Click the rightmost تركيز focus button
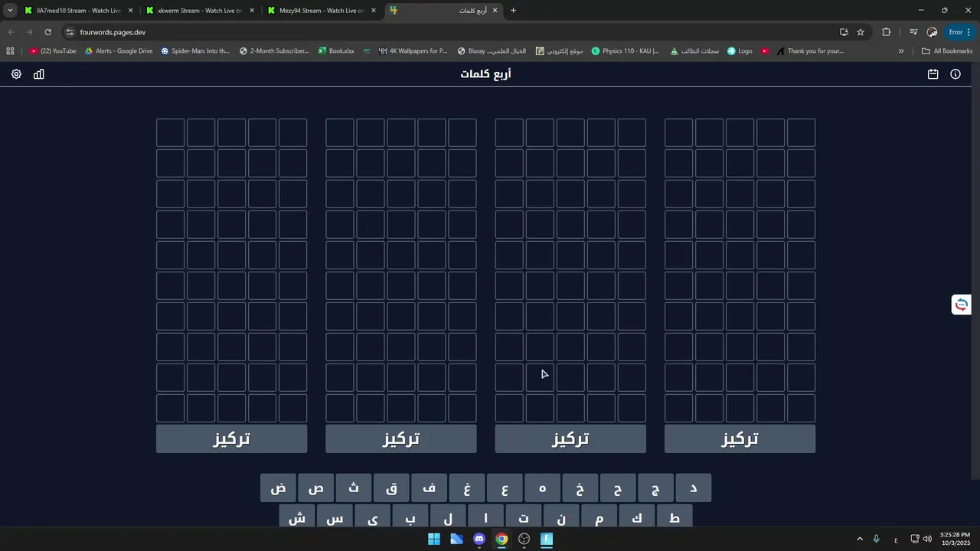Screen dimensions: 980x551 740,439
